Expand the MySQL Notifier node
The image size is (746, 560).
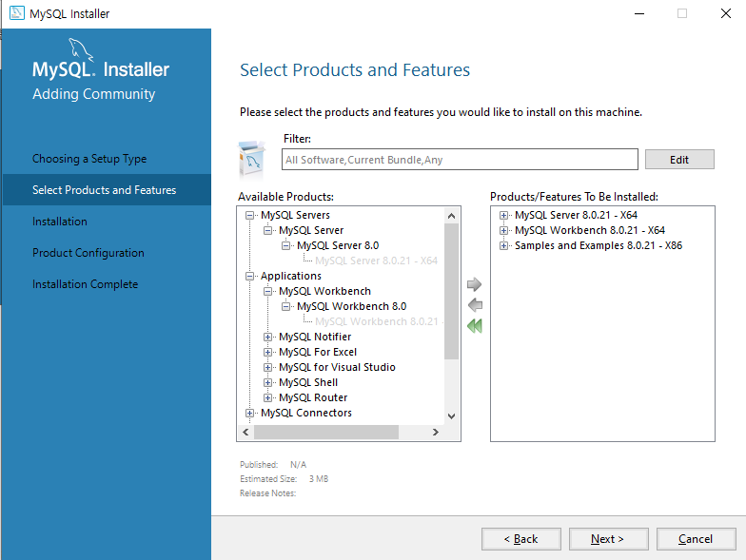(x=267, y=337)
